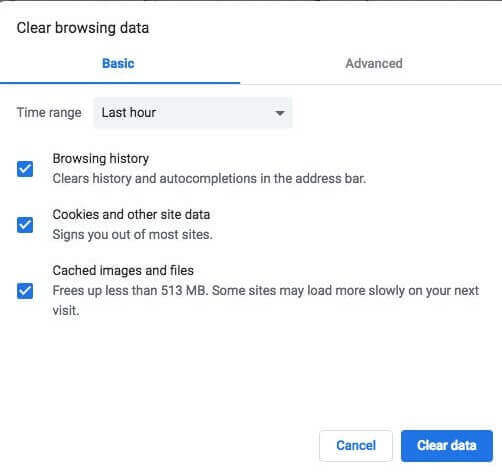Screen dimensions: 502x472
Task: Select the 'Last hour' text in the combo box
Action: click(129, 113)
